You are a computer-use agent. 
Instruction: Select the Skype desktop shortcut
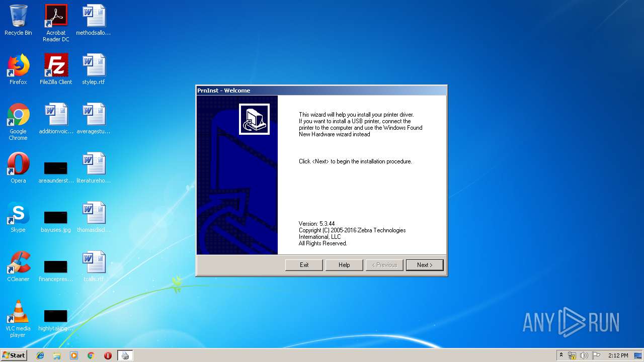pos(18,217)
